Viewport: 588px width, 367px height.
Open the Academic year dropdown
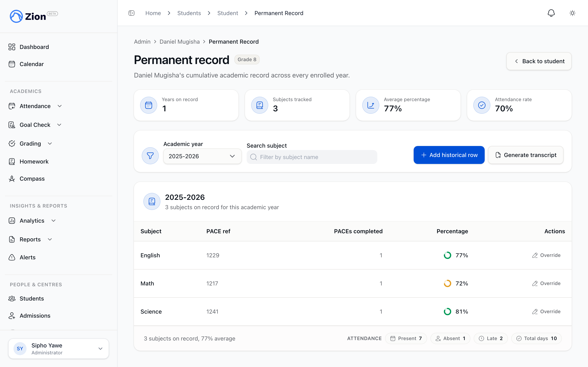(202, 156)
